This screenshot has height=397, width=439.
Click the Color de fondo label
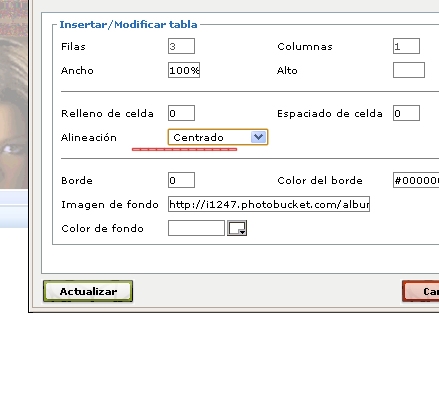coord(102,228)
